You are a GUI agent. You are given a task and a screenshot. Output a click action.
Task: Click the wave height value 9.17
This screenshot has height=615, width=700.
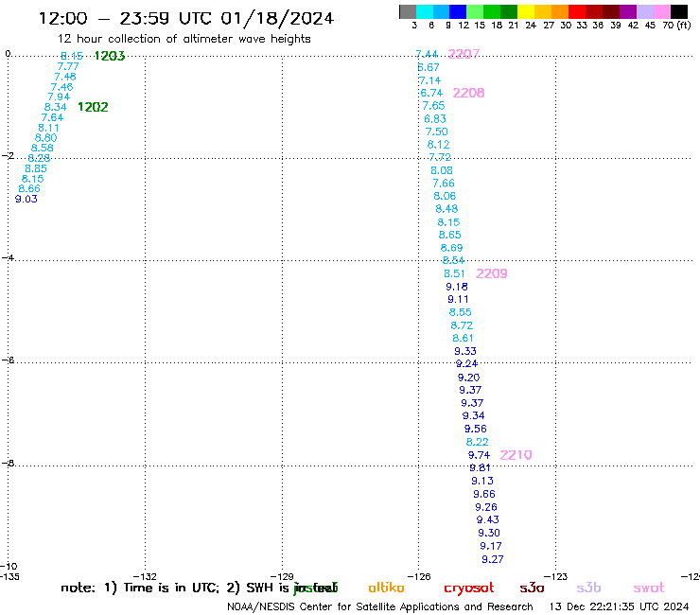point(491,546)
